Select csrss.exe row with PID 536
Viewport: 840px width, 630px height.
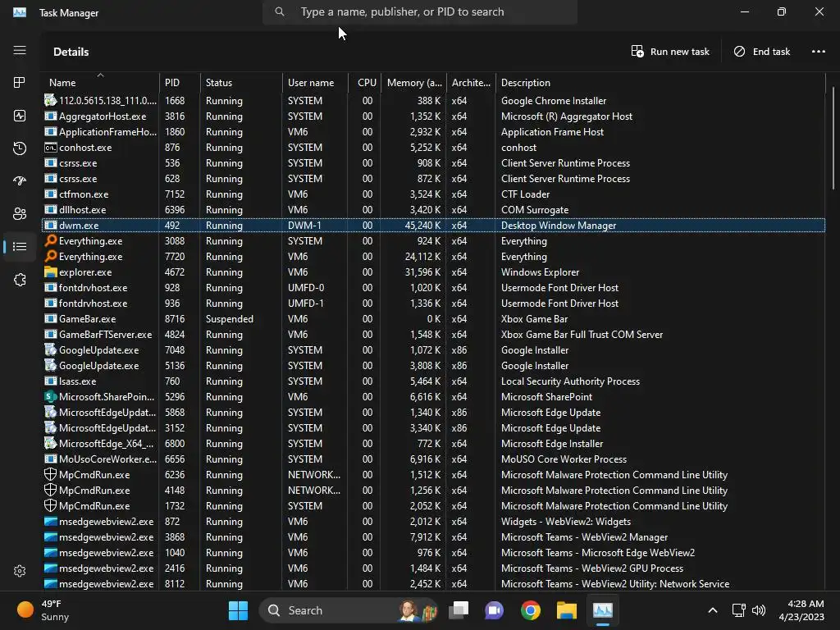coord(433,163)
